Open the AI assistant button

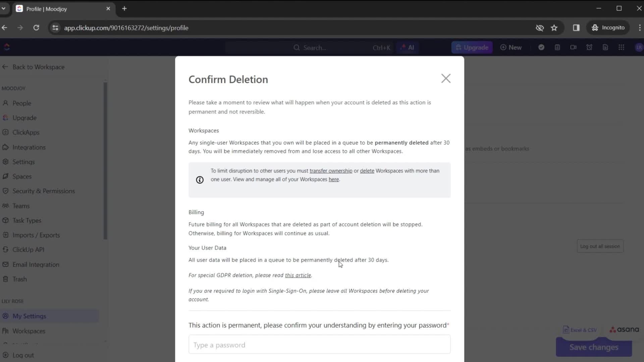click(407, 48)
